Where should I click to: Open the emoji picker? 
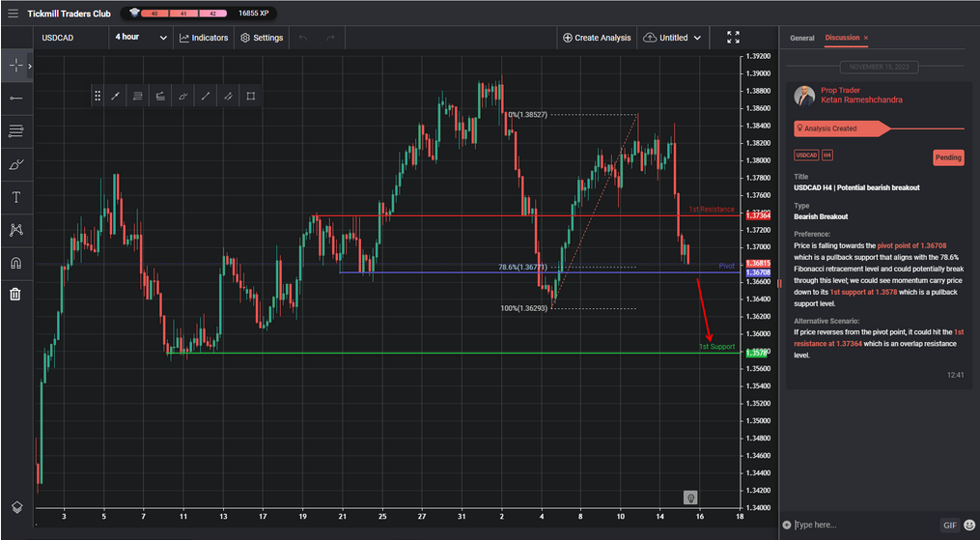pos(969,525)
